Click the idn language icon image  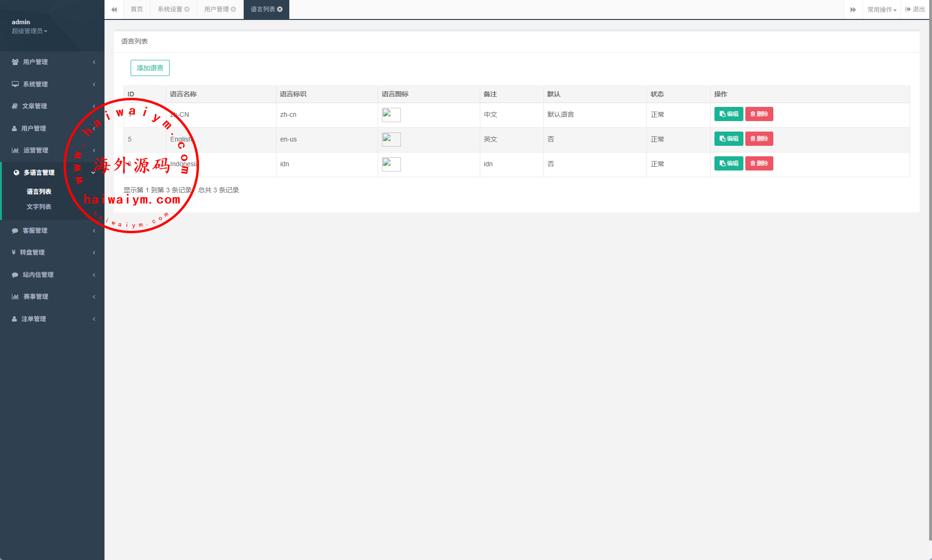coord(391,164)
